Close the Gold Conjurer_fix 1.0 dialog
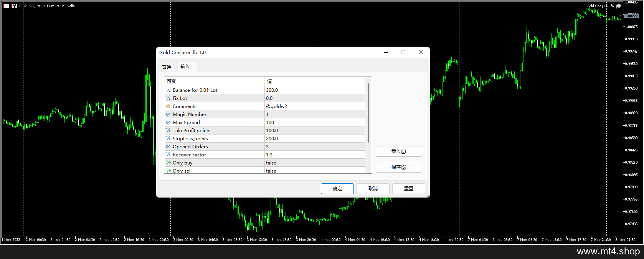Screen dimensions: 644x259 pos(421,52)
